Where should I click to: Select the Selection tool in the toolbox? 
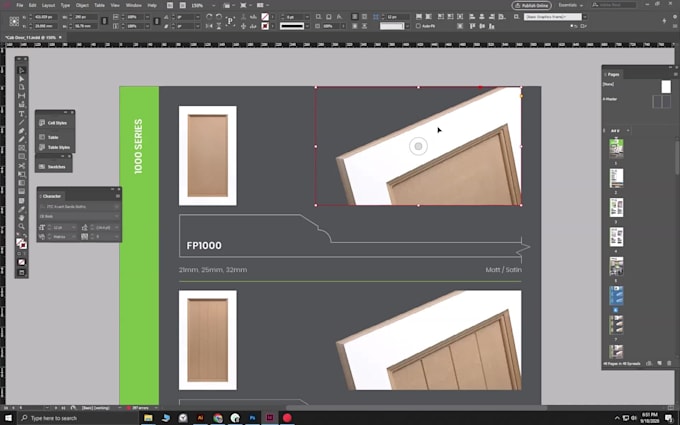coord(21,70)
